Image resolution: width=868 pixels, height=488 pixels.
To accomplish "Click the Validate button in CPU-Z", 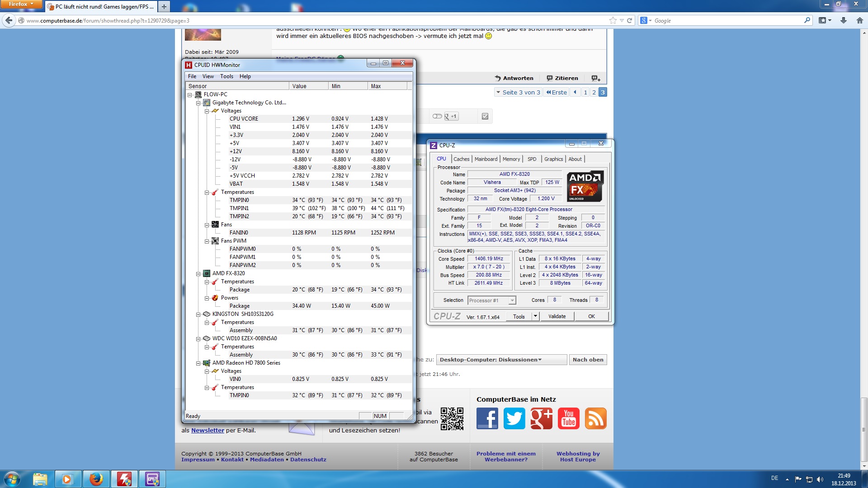I will coord(557,316).
